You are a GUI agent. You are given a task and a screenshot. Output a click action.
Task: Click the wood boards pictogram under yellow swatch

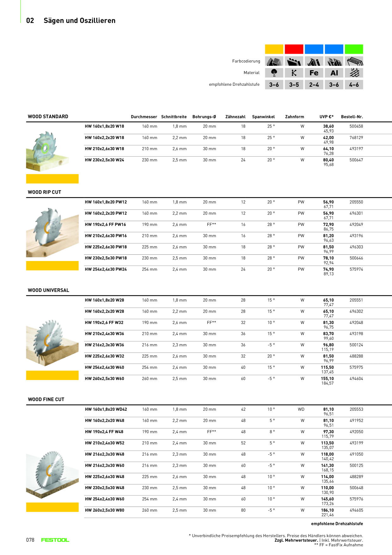click(274, 61)
